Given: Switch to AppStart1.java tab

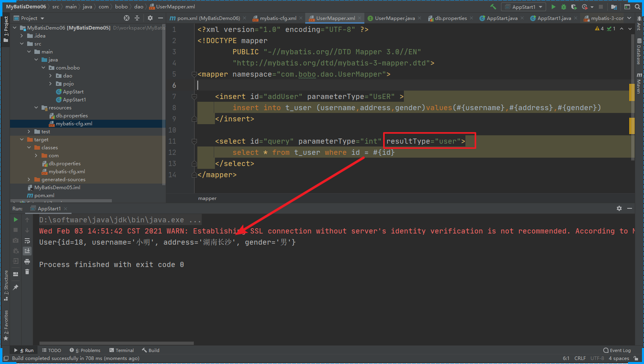Looking at the screenshot, I should (554, 18).
